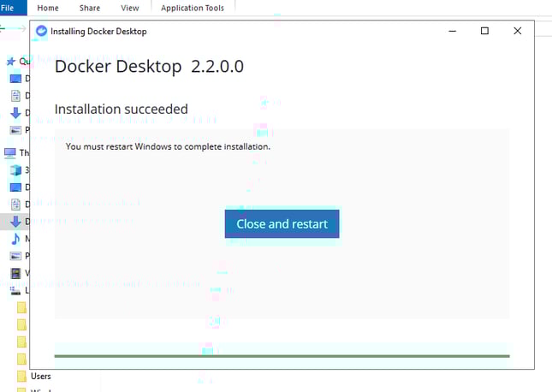
Task: Open the Share ribbon tab
Action: 89,8
